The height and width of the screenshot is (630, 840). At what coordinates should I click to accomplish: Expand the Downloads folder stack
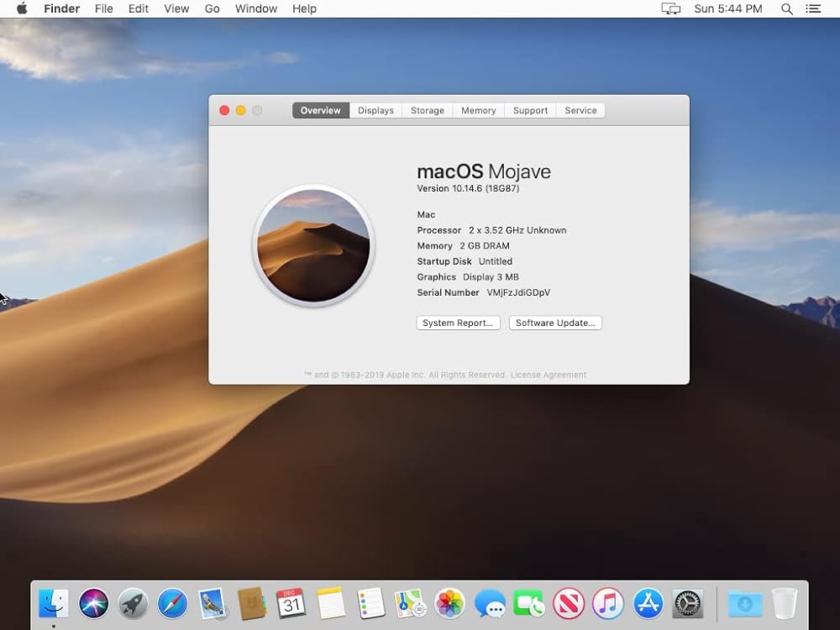744,603
